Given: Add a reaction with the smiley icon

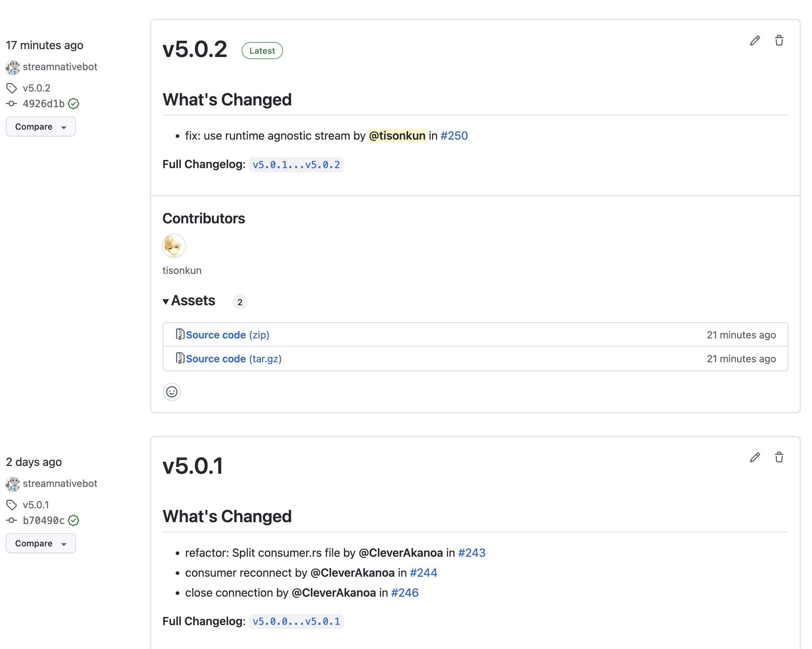Looking at the screenshot, I should pyautogui.click(x=172, y=392).
